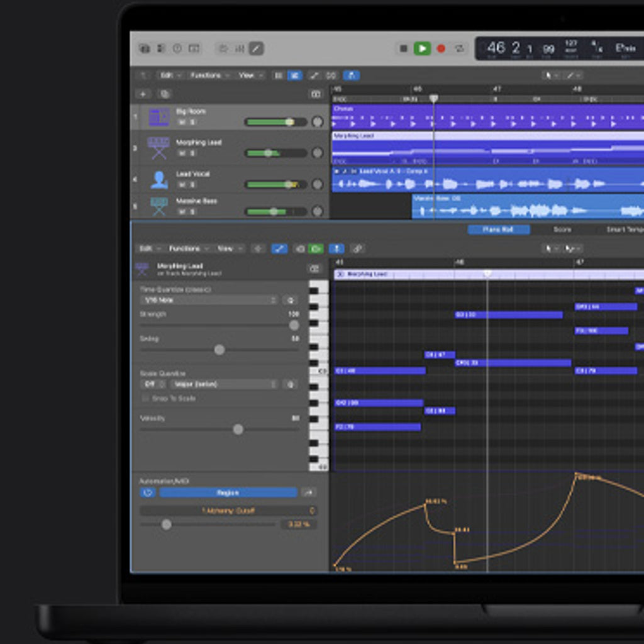The image size is (644, 644).
Task: Click the Massive Bass pan knob
Action: [x=317, y=211]
